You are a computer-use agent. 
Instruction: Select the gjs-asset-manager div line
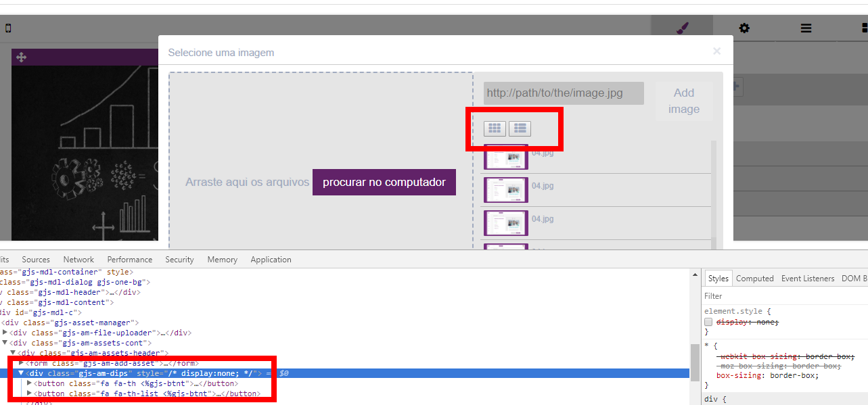point(70,323)
